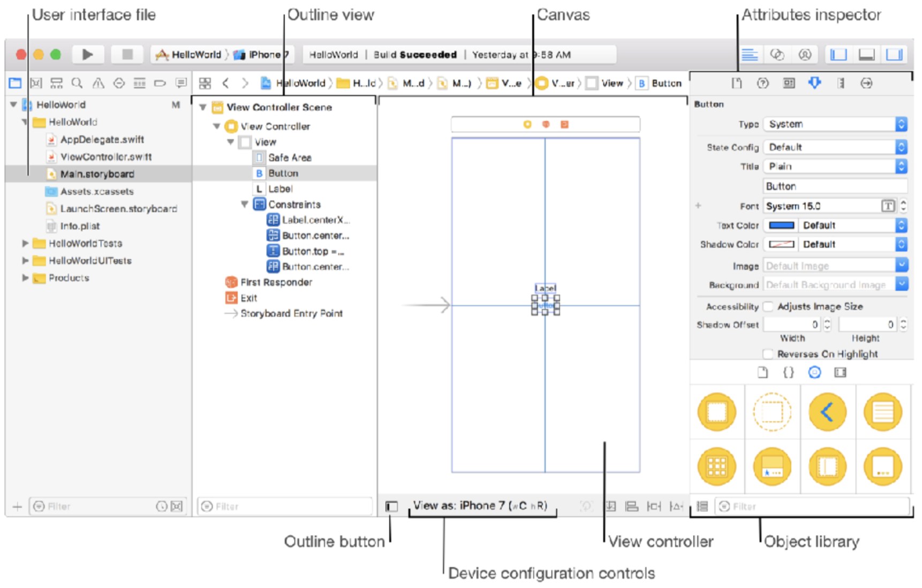The image size is (922, 588).
Task: Pick the View Controller library object
Action: click(716, 412)
